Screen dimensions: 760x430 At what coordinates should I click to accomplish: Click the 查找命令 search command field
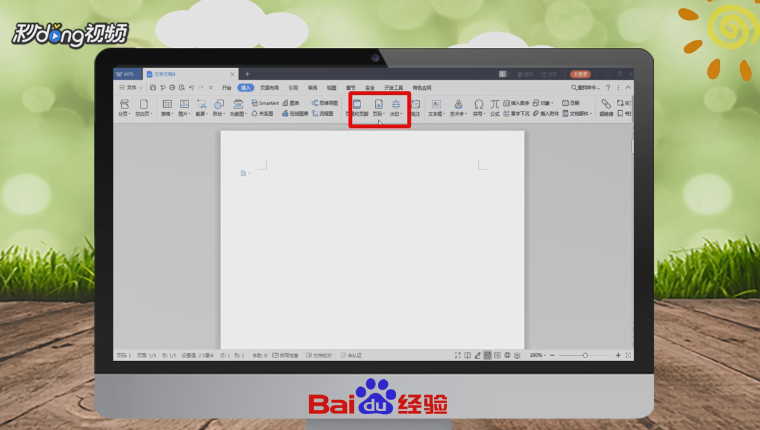586,88
